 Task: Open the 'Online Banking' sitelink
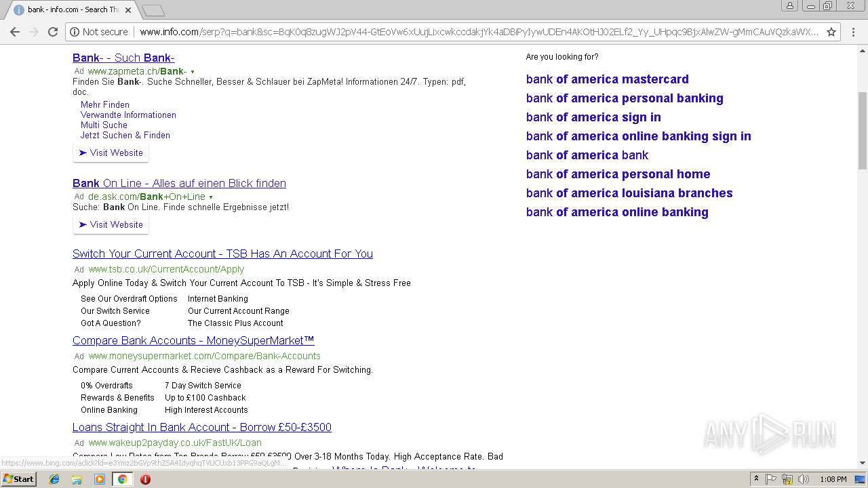point(109,410)
